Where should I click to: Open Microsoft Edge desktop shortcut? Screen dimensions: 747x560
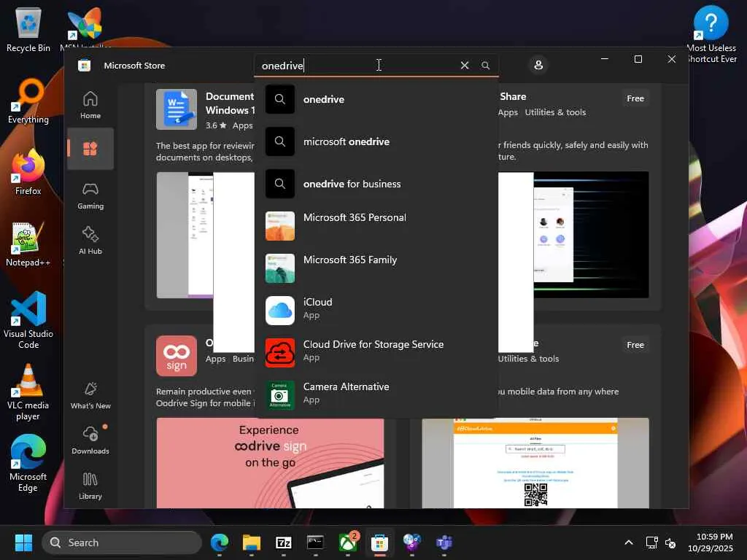click(x=28, y=463)
